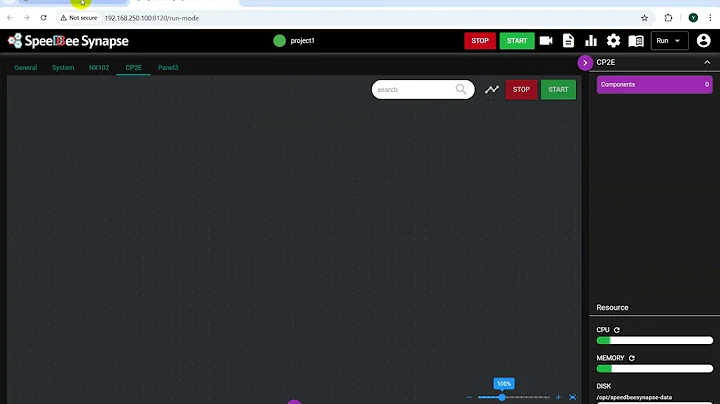Open the user account icon
The height and width of the screenshot is (404, 720).
703,41
